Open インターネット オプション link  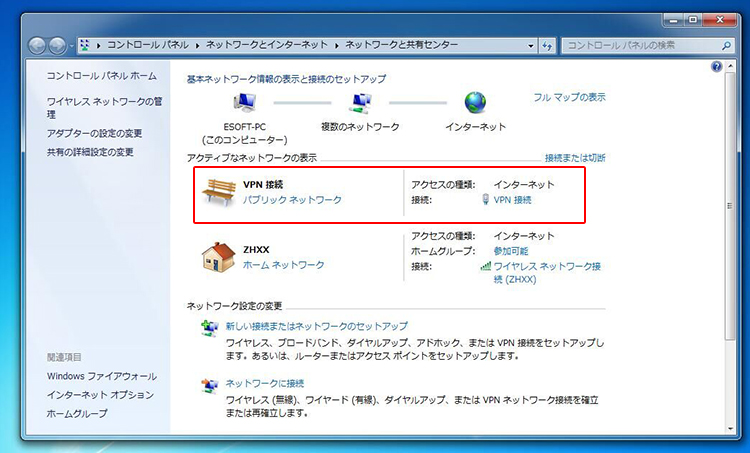tap(100, 395)
